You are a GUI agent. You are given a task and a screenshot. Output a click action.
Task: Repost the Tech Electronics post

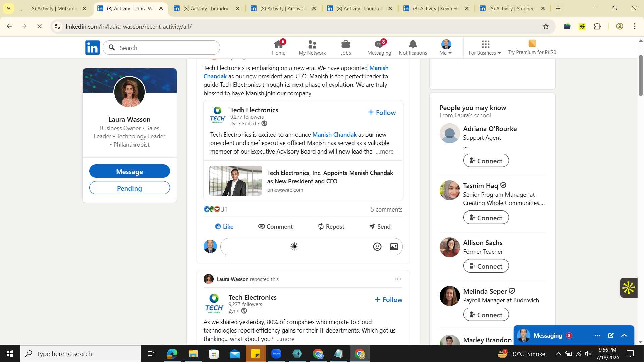point(331,226)
